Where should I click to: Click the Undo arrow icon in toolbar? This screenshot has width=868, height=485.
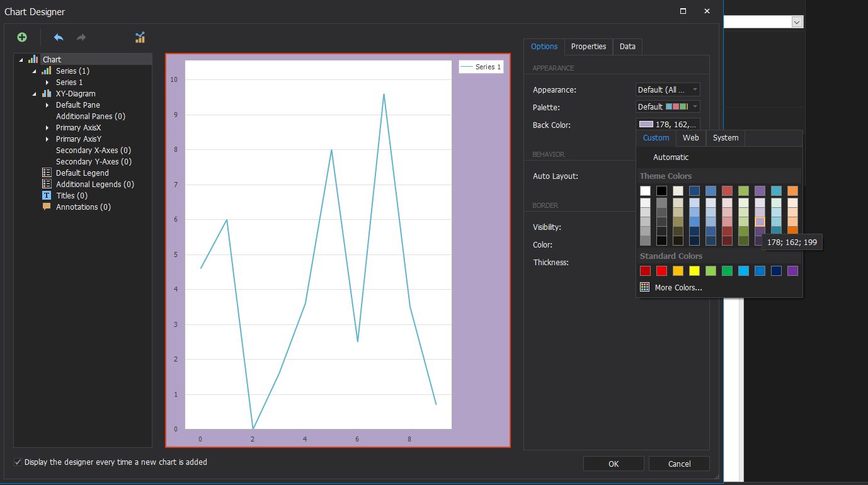[x=59, y=38]
